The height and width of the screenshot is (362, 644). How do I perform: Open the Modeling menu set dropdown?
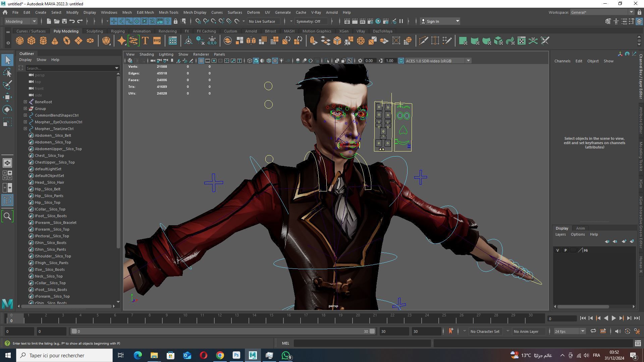click(21, 21)
